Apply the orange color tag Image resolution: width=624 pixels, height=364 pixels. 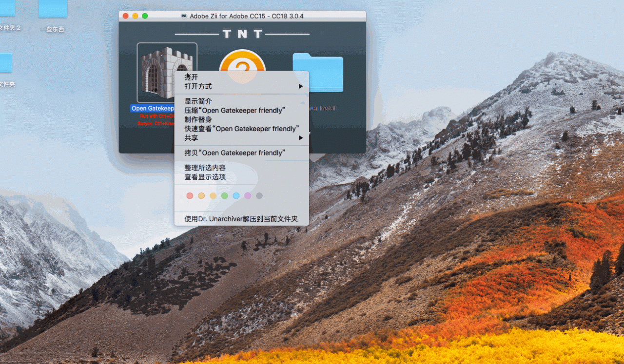[201, 196]
